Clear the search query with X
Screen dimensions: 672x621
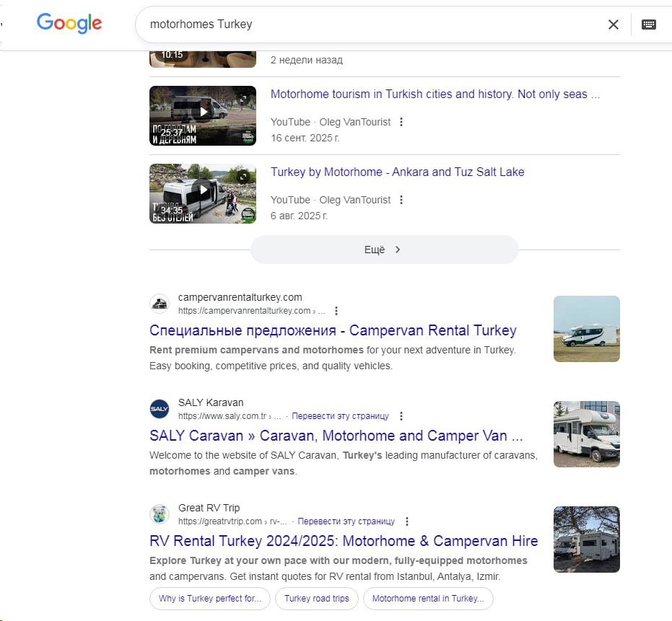613,25
